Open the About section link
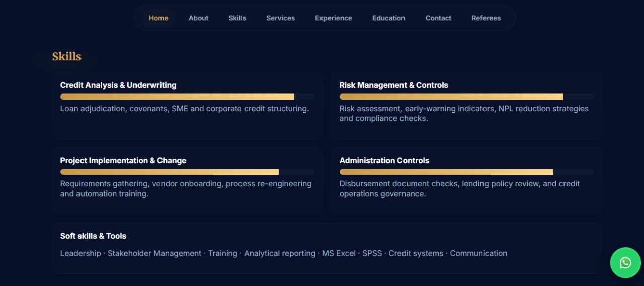 tap(198, 18)
